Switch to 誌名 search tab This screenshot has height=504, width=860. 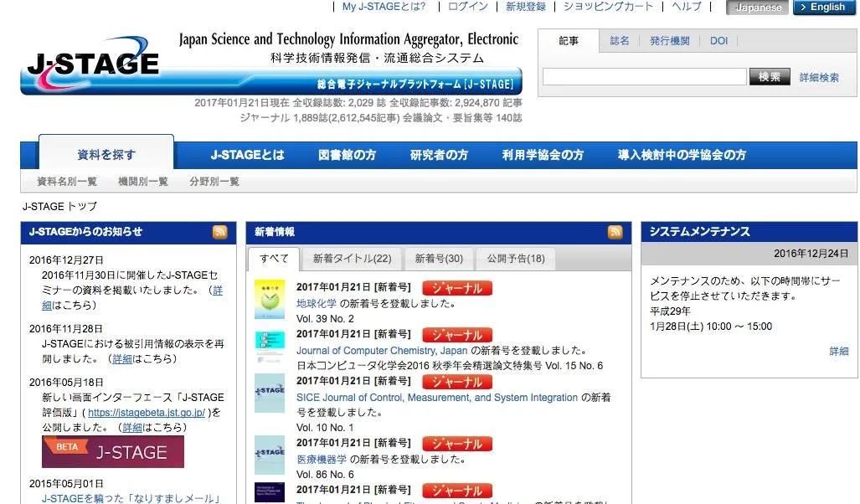pos(620,41)
